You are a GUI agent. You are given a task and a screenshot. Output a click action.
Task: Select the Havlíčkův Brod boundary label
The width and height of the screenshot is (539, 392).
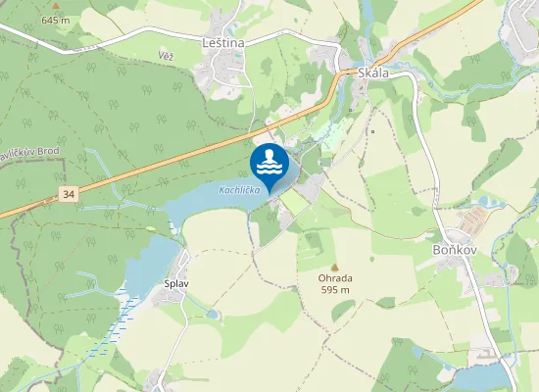pos(29,152)
